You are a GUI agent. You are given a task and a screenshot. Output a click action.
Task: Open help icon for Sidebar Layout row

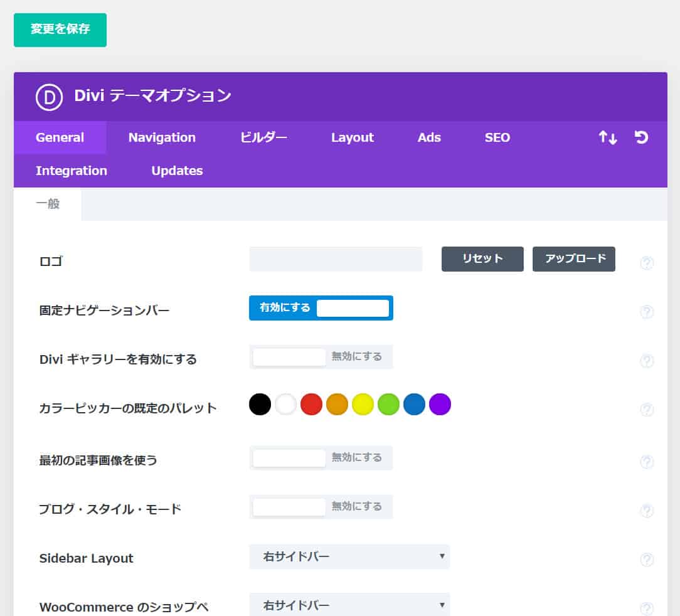click(647, 560)
